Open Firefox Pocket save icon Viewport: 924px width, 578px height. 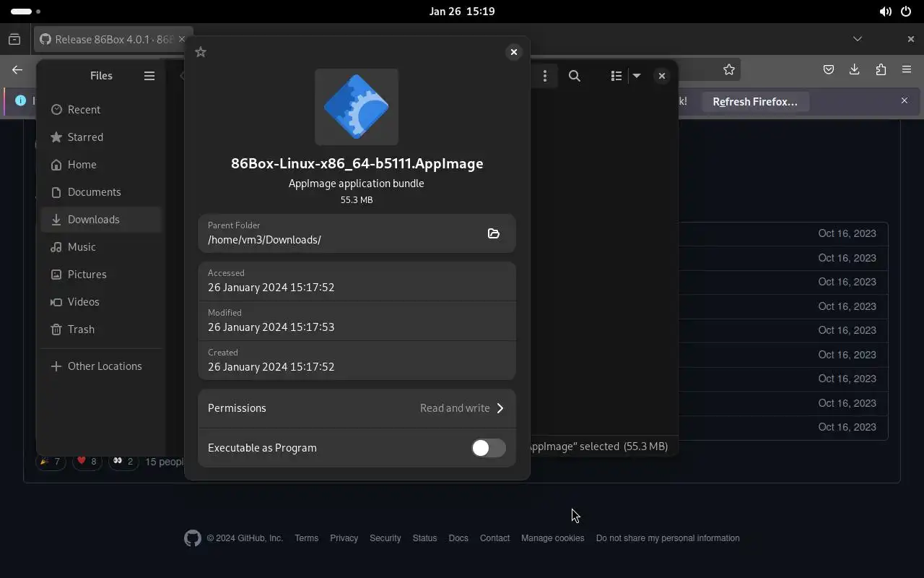pos(829,70)
